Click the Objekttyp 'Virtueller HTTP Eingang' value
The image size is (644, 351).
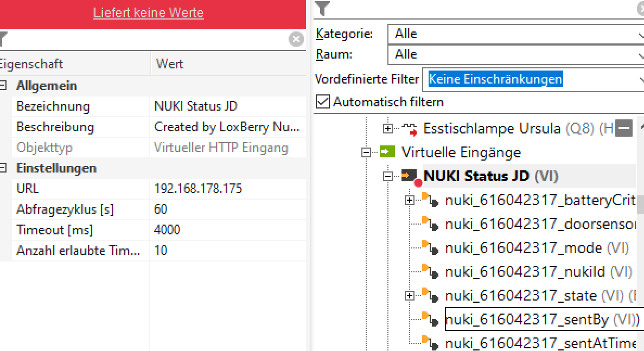pos(228,148)
